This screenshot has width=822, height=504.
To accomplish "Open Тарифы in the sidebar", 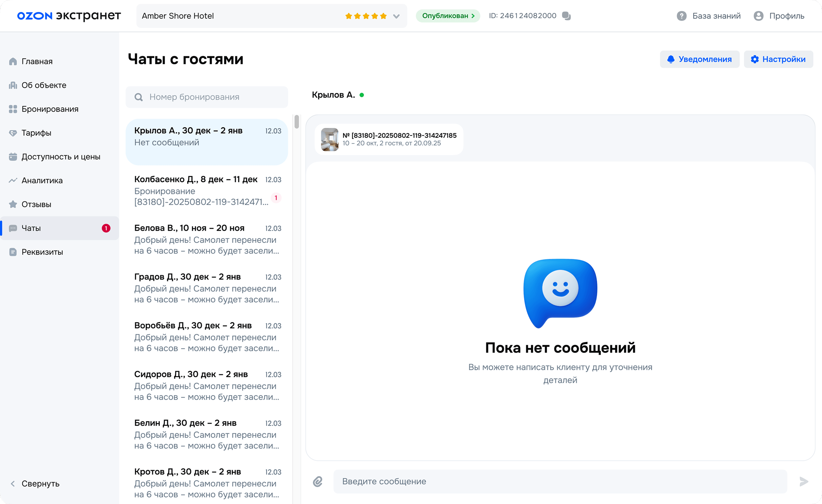I will [x=36, y=133].
